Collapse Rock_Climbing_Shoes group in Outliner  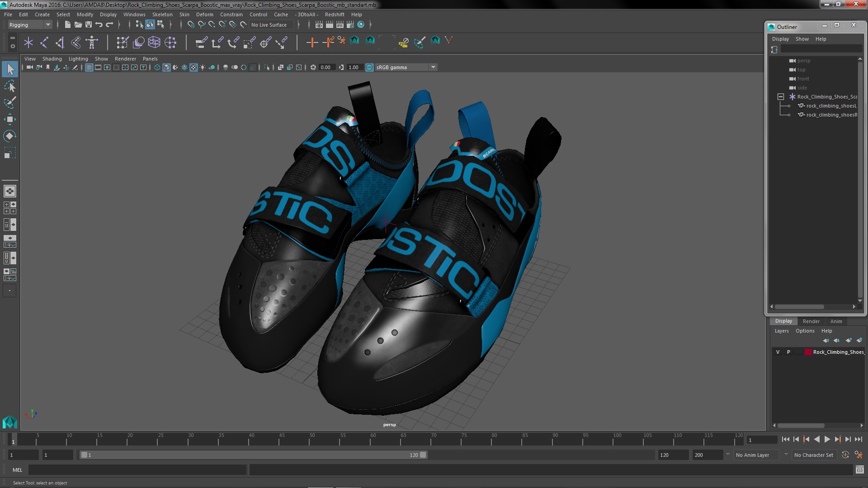[x=780, y=97]
